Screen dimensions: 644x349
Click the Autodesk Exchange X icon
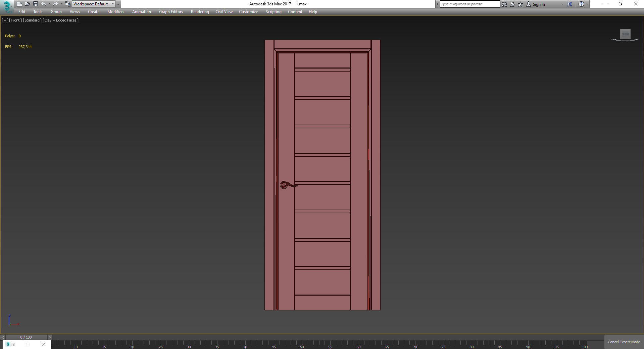coord(569,4)
